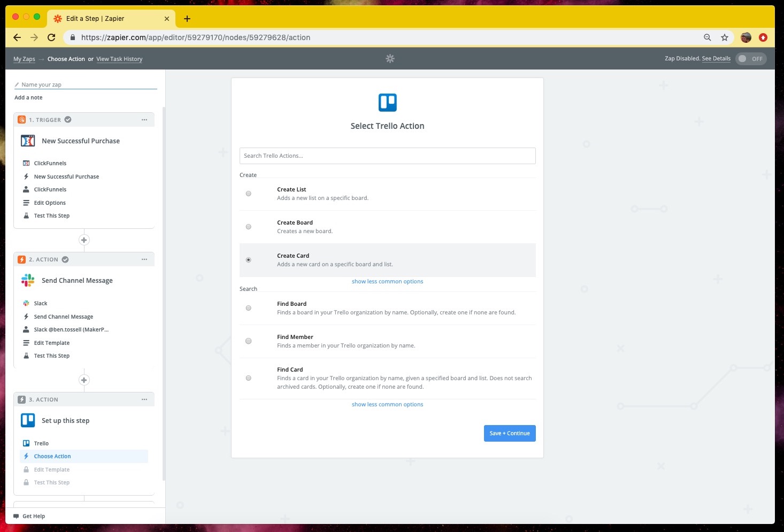
Task: Open zoom magnifier in address bar
Action: [x=708, y=37]
